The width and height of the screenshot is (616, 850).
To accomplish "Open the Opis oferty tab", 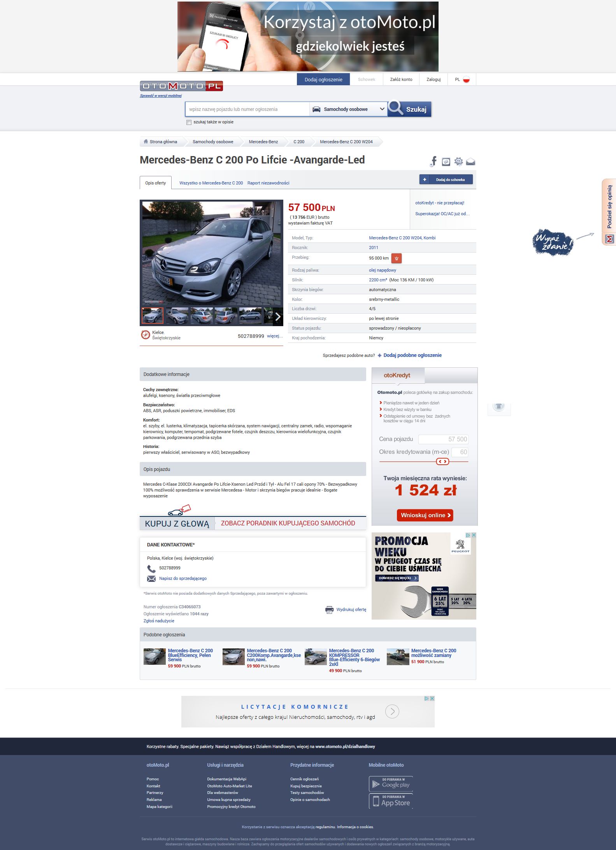I will coord(156,183).
